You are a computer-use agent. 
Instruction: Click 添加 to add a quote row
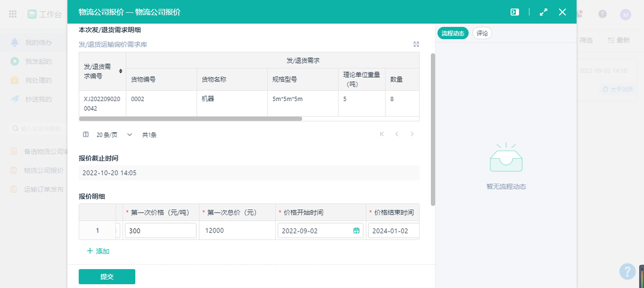point(98,251)
